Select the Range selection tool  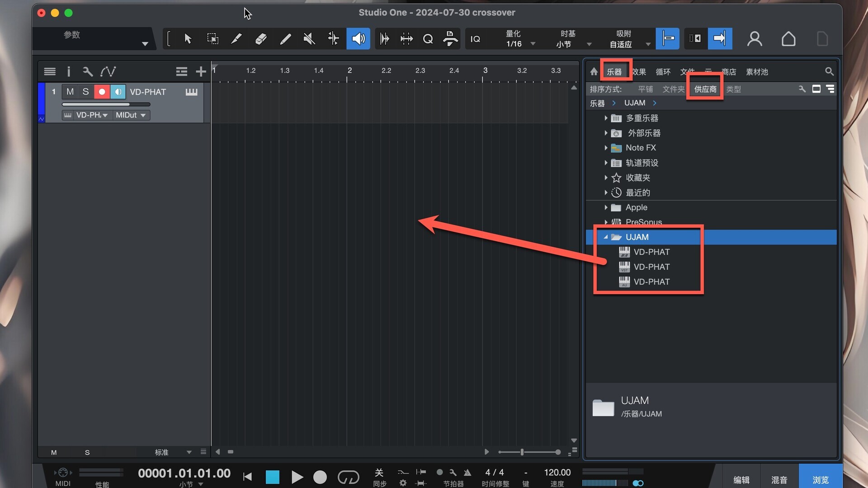[x=212, y=39]
